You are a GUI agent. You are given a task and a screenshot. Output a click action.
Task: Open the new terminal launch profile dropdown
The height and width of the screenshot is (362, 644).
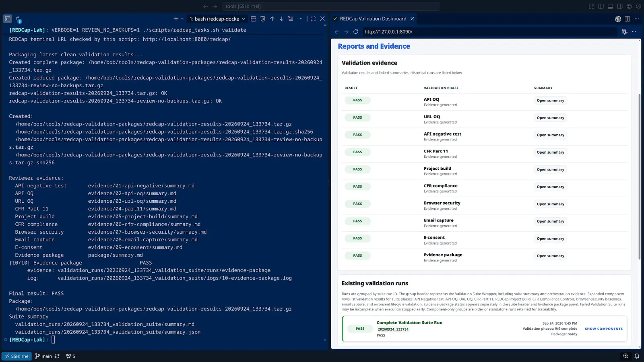pyautogui.click(x=182, y=19)
